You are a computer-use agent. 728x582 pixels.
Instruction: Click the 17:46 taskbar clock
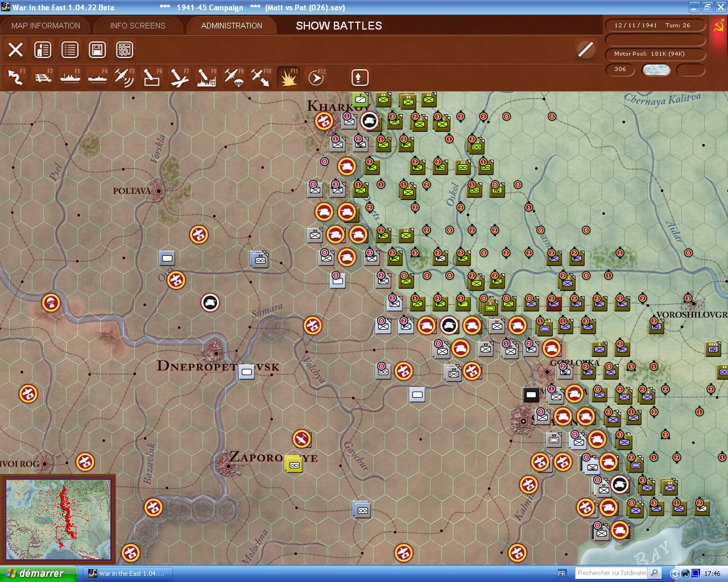712,573
